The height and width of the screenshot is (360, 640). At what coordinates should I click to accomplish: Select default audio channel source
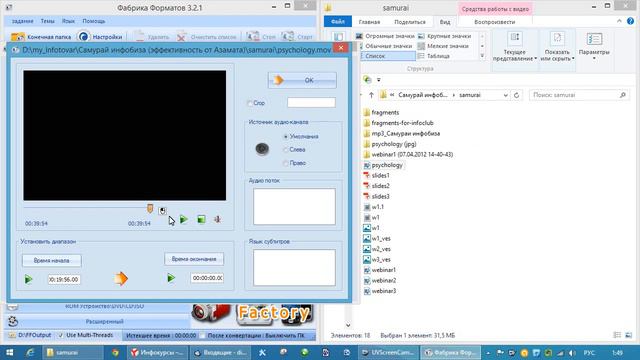pos(286,137)
